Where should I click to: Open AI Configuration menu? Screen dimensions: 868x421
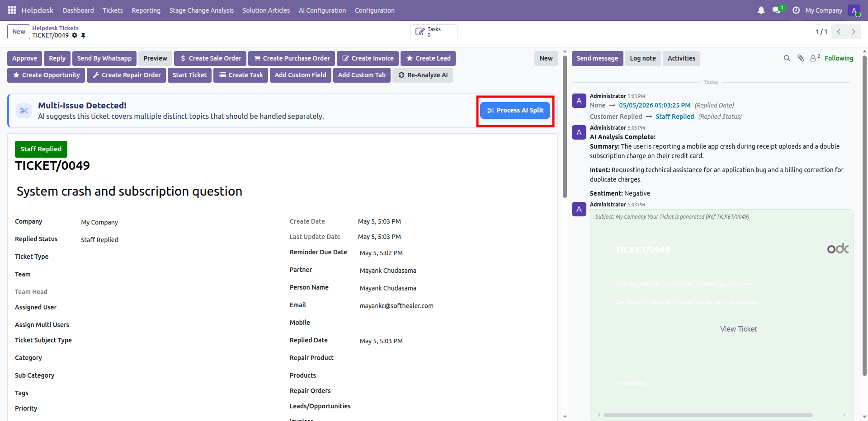tap(322, 10)
